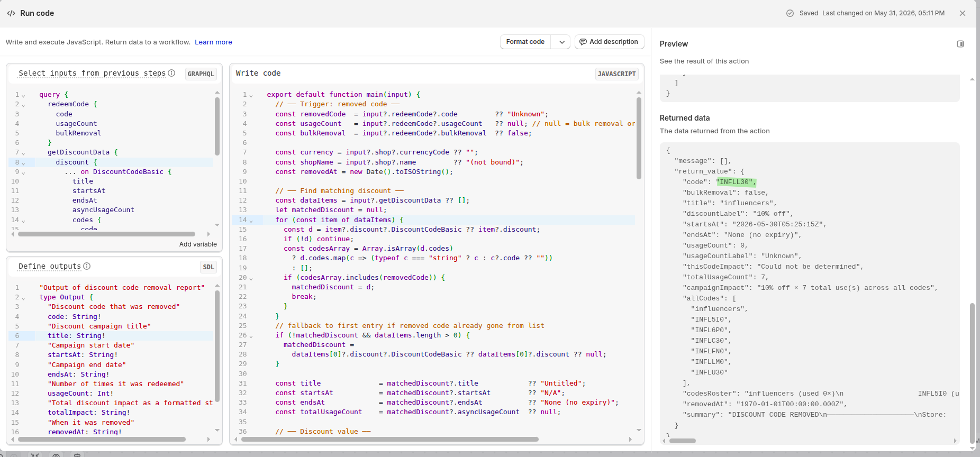
Task: Collapse type Output block at SDL line 2
Action: click(x=23, y=298)
